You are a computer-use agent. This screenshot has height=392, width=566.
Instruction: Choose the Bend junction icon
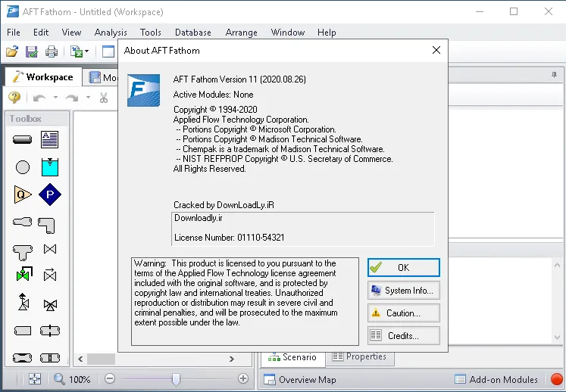46,226
